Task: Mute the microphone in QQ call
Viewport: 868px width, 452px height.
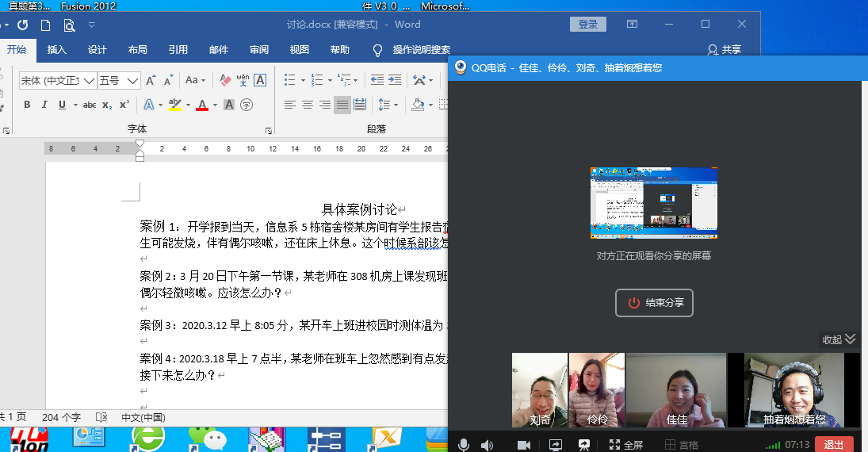Action: 463,445
